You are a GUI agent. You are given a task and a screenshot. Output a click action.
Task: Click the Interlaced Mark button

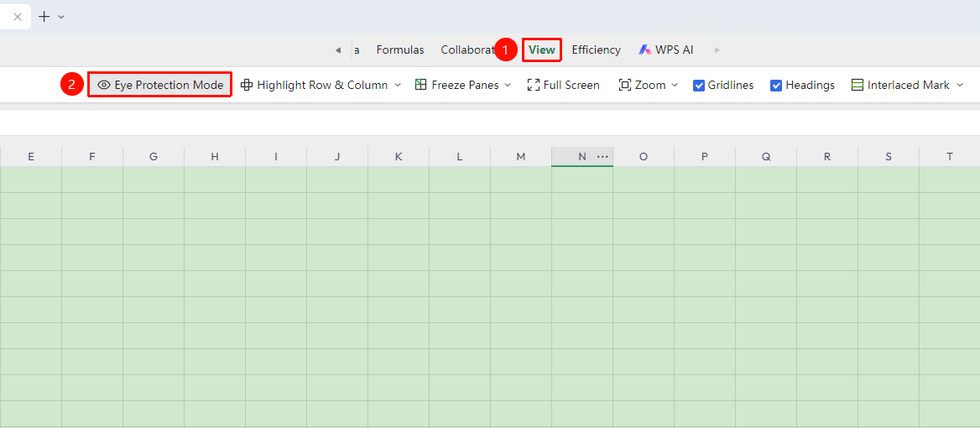(900, 85)
